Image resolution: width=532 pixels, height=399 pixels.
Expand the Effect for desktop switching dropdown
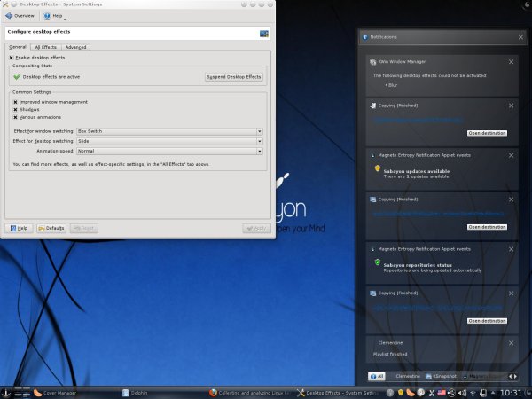[169, 140]
